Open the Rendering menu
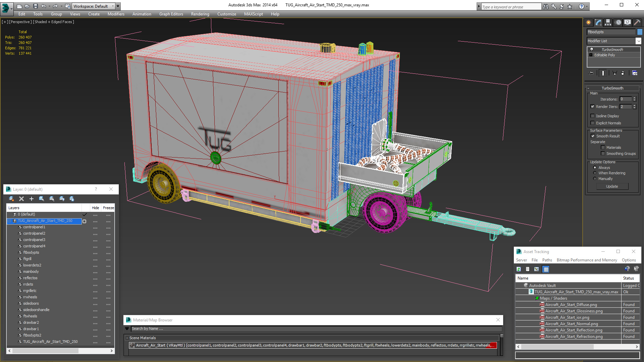This screenshot has width=644, height=362. point(200,14)
